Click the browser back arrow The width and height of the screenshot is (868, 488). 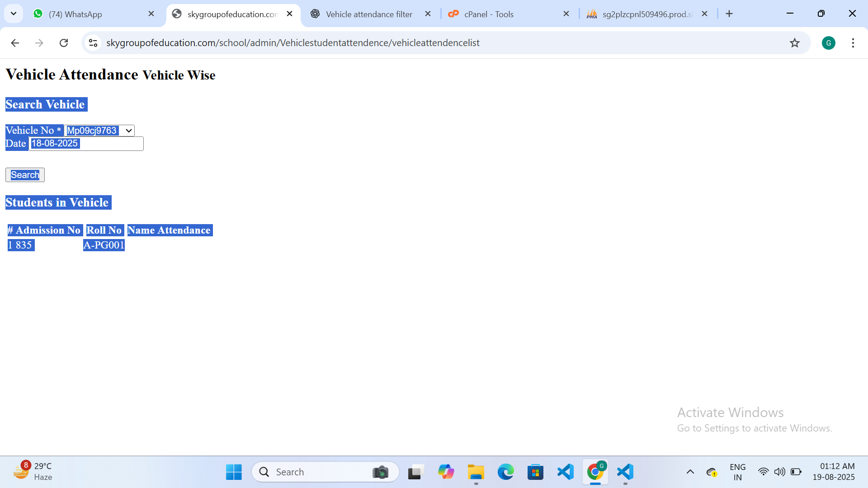[x=15, y=43]
